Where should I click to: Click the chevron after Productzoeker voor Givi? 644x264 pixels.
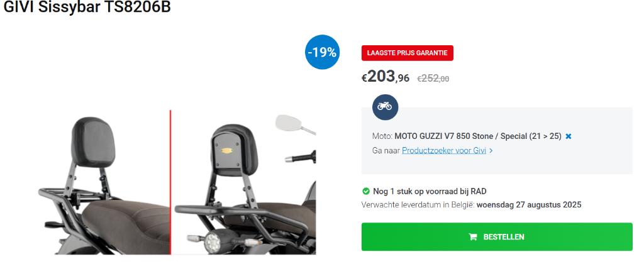tap(491, 151)
